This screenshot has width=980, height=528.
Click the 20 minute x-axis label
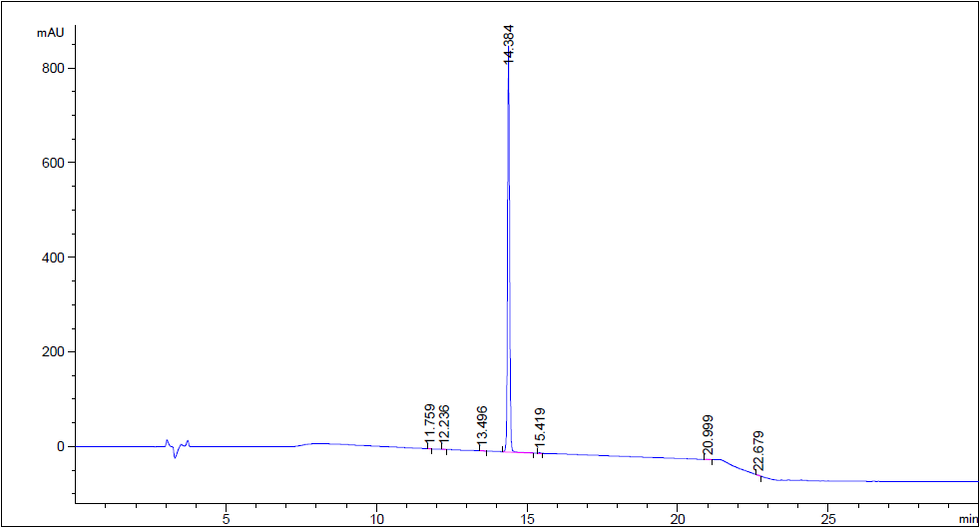coord(678,519)
